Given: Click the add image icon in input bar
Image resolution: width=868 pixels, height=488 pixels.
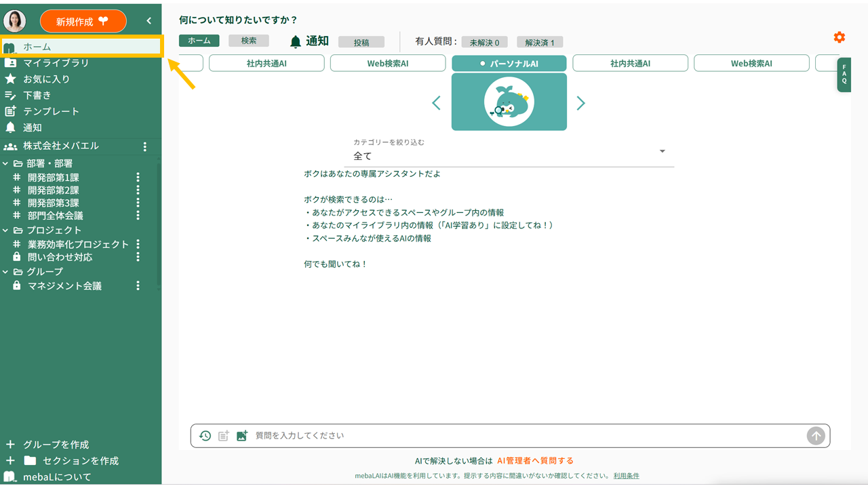Looking at the screenshot, I should tap(242, 436).
